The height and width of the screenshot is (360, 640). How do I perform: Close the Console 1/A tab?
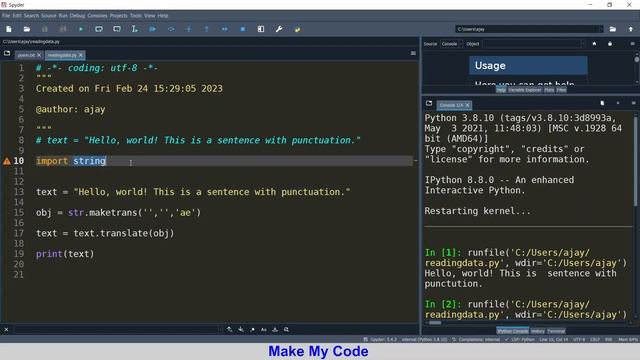tap(468, 105)
